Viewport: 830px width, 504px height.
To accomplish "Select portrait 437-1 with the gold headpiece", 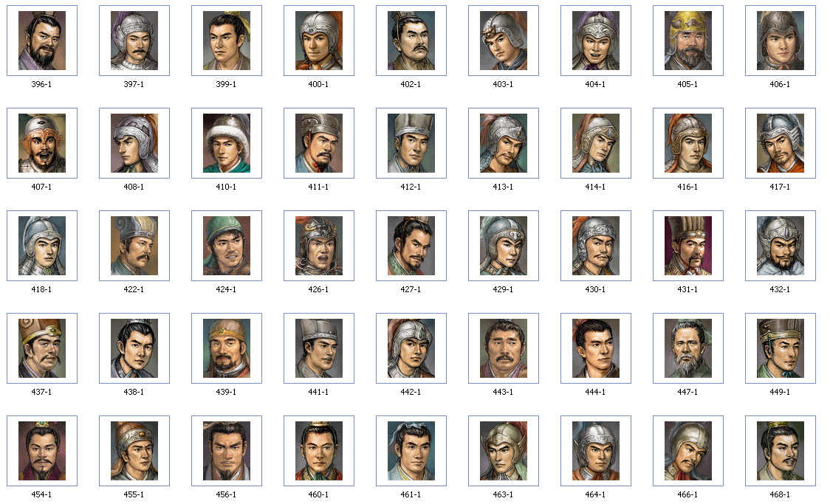I will [42, 348].
